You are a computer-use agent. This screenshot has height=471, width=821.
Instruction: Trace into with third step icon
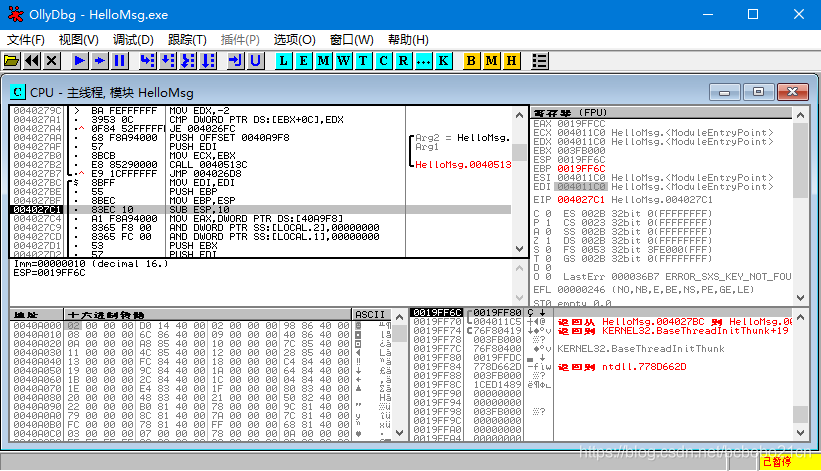coord(188,61)
